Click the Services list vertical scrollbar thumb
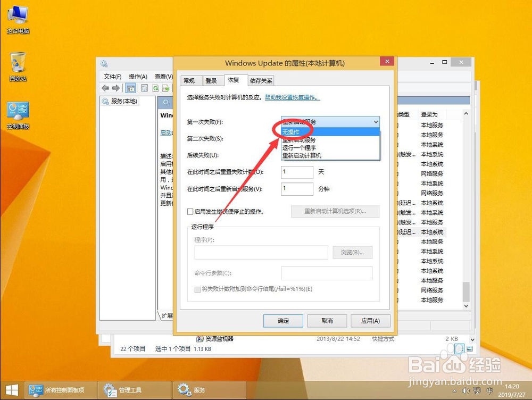This screenshot has width=532, height=400. [x=466, y=292]
